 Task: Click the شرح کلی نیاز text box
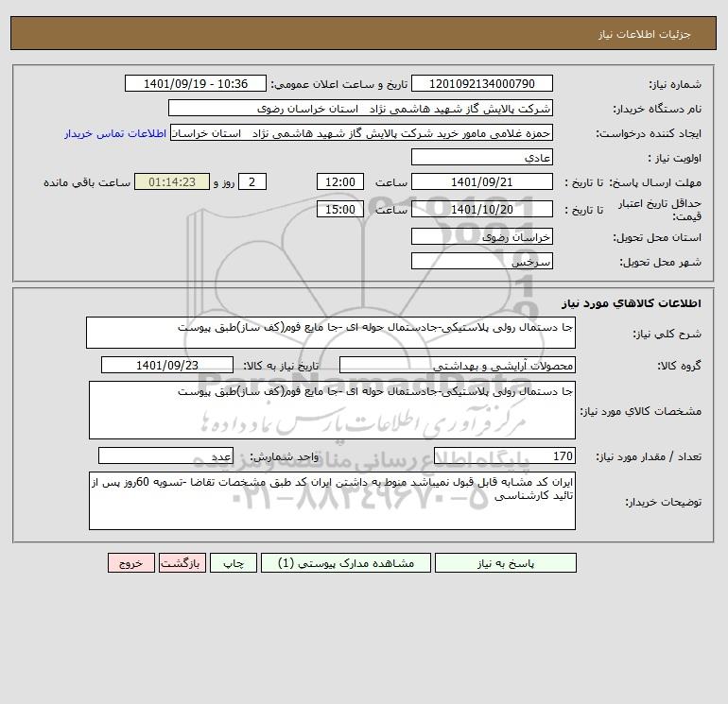pyautogui.click(x=331, y=333)
